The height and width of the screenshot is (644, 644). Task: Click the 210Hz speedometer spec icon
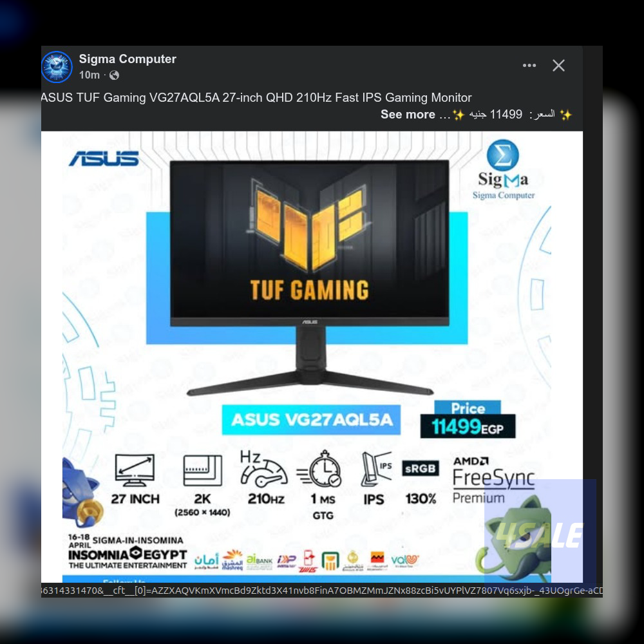click(263, 472)
